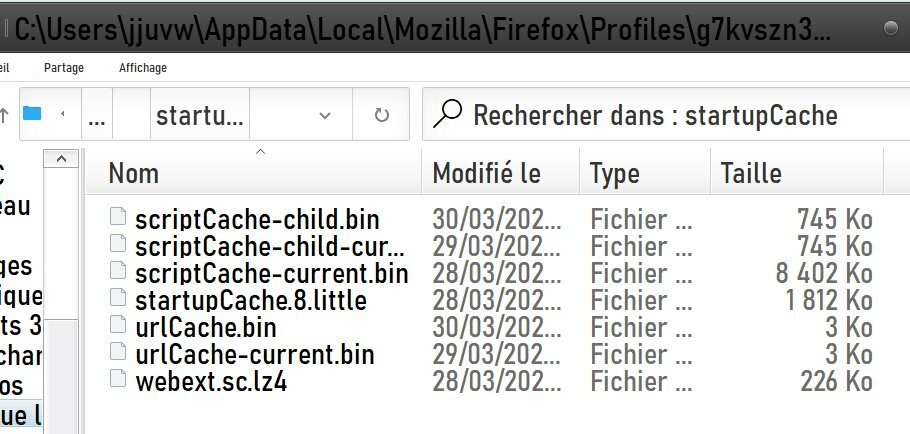The width and height of the screenshot is (910, 434).
Task: Click the startupCache breadcrumb segment
Action: tap(200, 116)
